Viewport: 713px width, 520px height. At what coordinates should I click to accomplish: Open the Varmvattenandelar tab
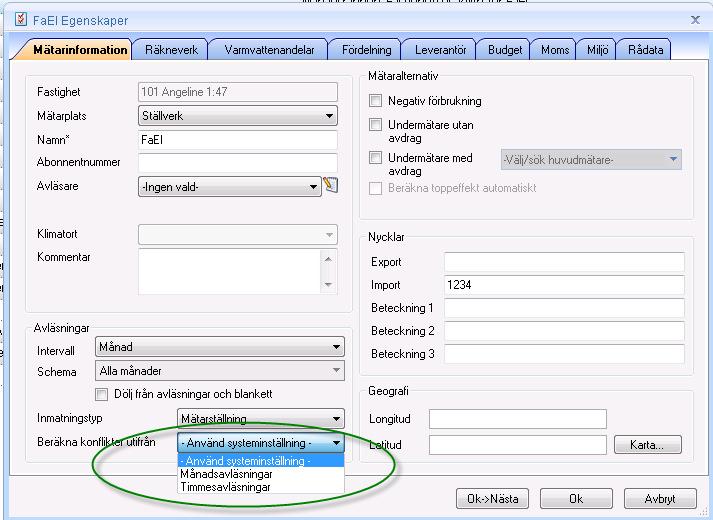pyautogui.click(x=269, y=50)
